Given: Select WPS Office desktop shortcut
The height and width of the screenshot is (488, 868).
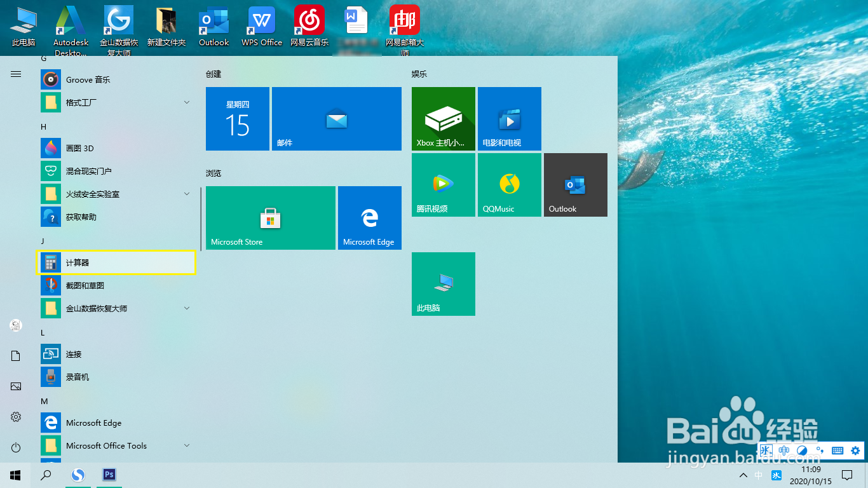Looking at the screenshot, I should click(x=262, y=27).
